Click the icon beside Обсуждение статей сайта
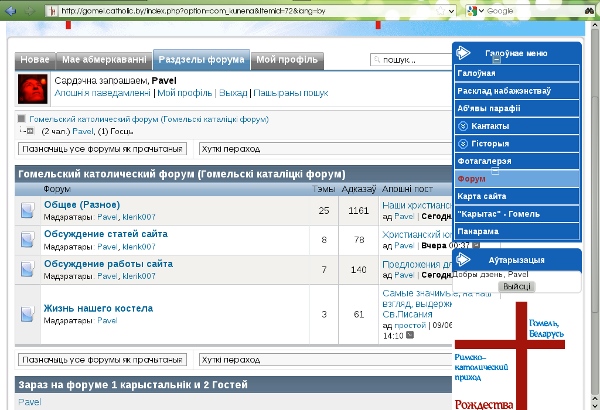 [x=28, y=239]
